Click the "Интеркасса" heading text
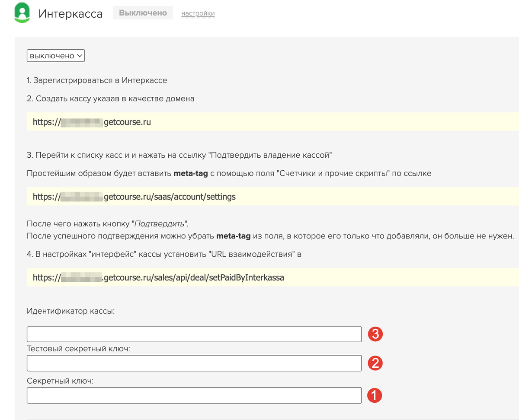519x420 pixels. (70, 14)
